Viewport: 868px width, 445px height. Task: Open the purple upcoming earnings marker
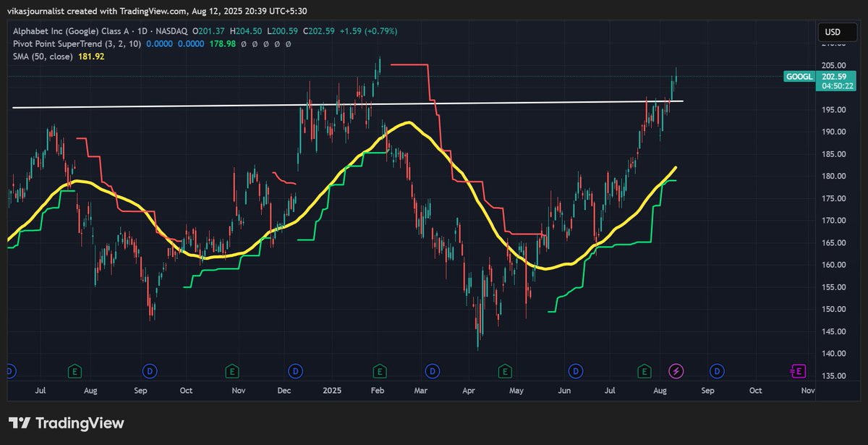797,371
